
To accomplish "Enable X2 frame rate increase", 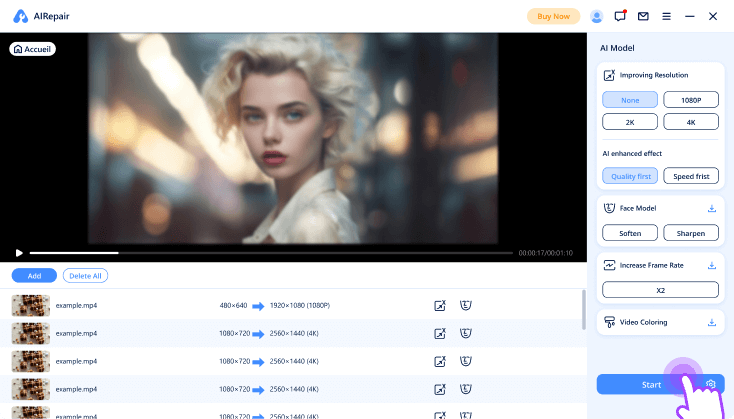I will (660, 290).
